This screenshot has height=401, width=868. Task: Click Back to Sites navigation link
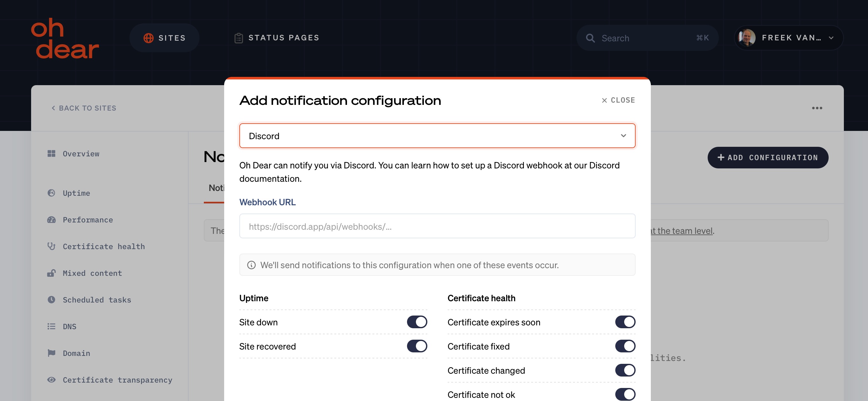[84, 108]
